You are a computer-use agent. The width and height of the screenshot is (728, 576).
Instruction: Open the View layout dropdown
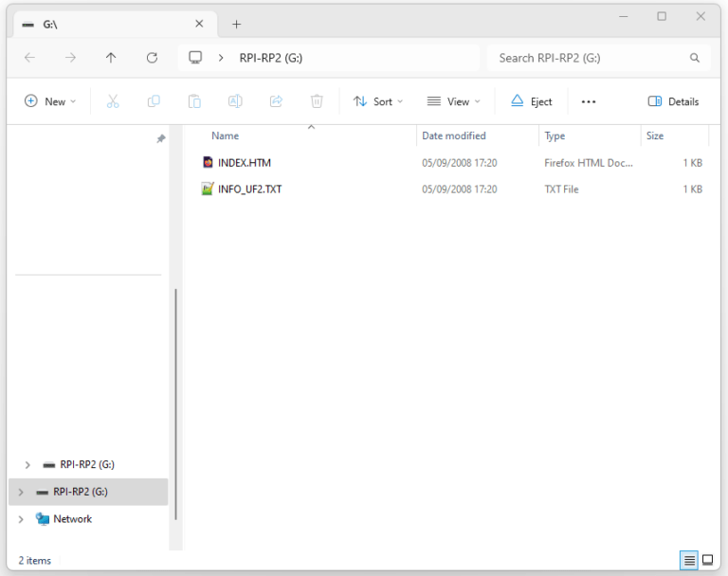[454, 101]
